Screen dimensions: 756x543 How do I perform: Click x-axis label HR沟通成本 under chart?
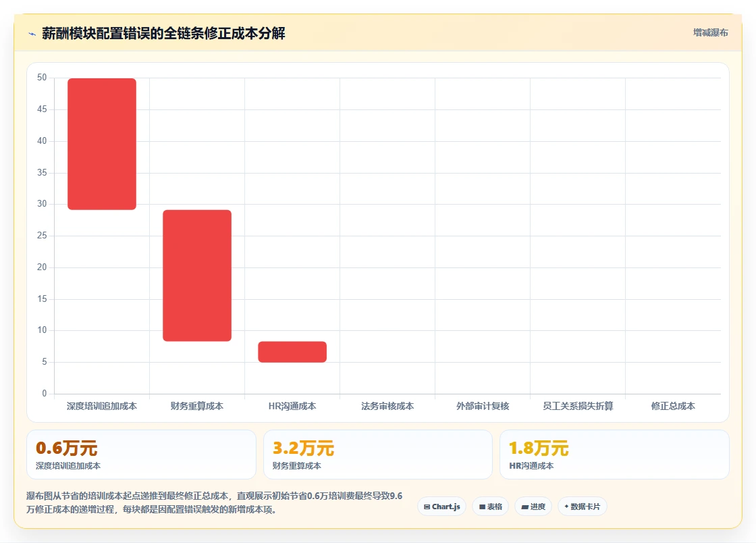[292, 406]
